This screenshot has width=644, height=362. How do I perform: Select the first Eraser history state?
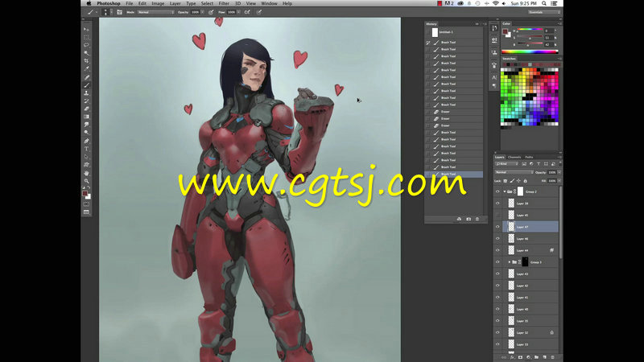pos(453,112)
